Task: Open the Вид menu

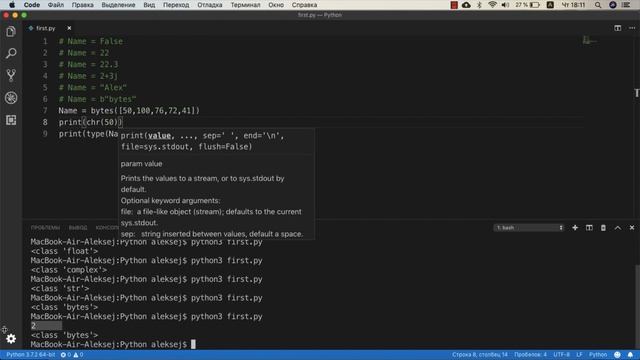Action: (x=149, y=5)
